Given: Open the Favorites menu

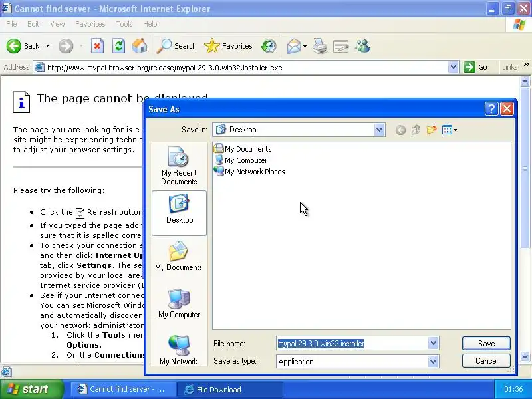Looking at the screenshot, I should coord(90,24).
